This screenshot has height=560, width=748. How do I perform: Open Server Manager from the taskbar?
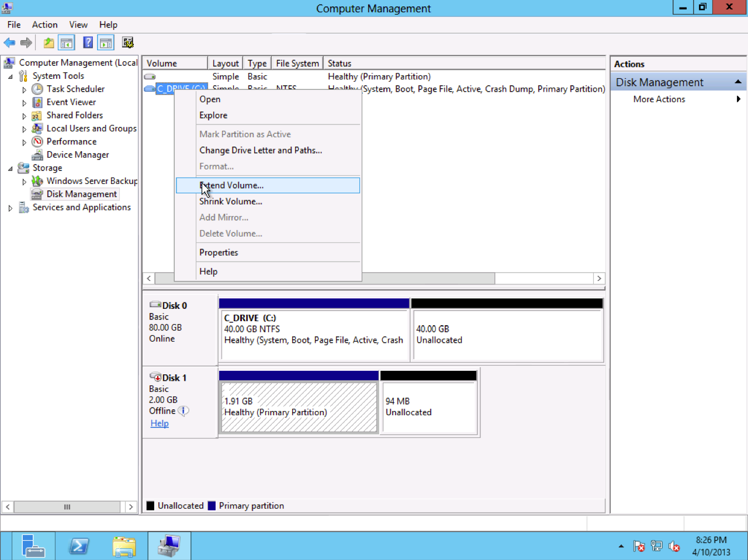click(33, 546)
